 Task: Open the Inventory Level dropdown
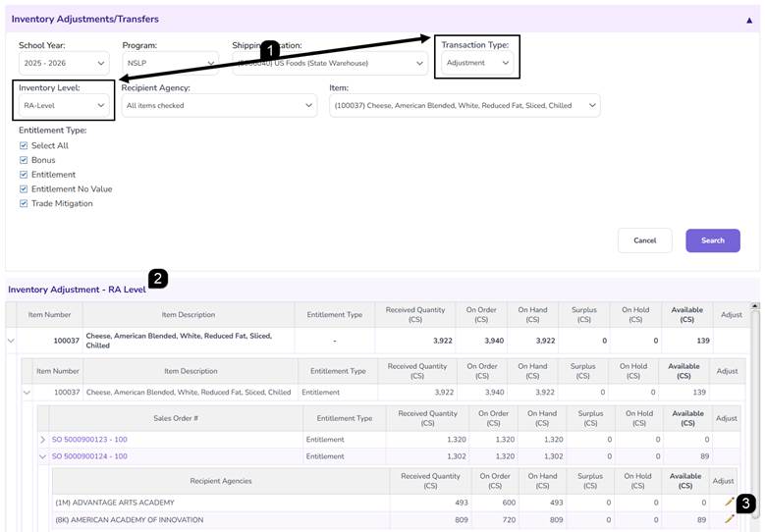click(64, 105)
